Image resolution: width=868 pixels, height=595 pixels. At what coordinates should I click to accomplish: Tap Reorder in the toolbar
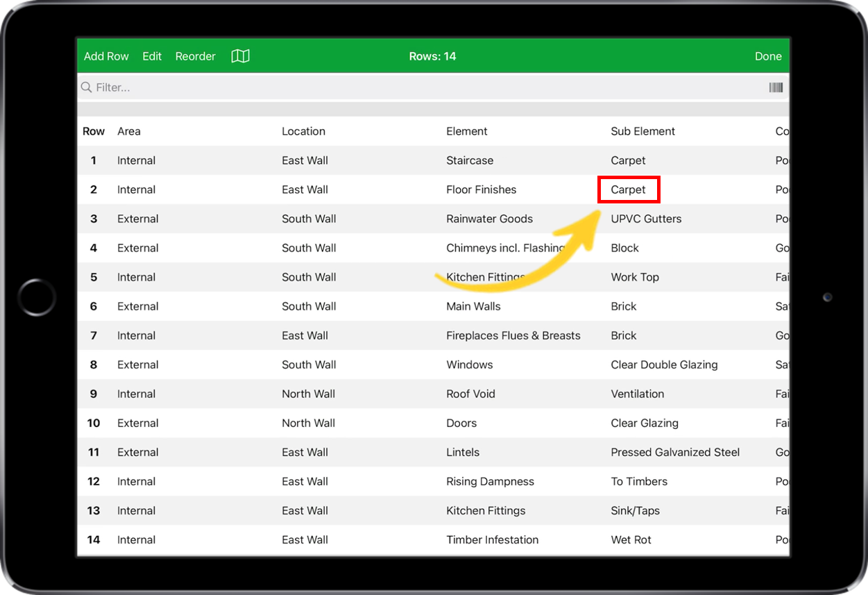pyautogui.click(x=195, y=56)
